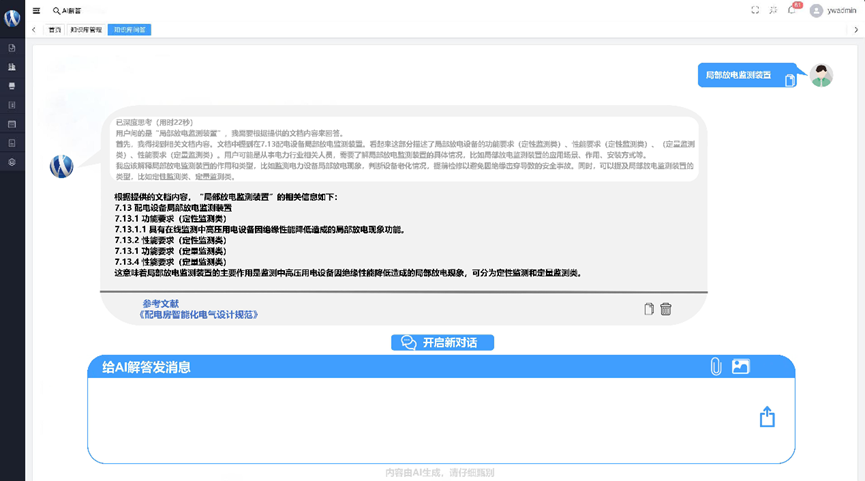Screen dimensions: 865x481
Task: Click the line 7.13.4 性能要求（定量监测类）
Action: point(170,261)
